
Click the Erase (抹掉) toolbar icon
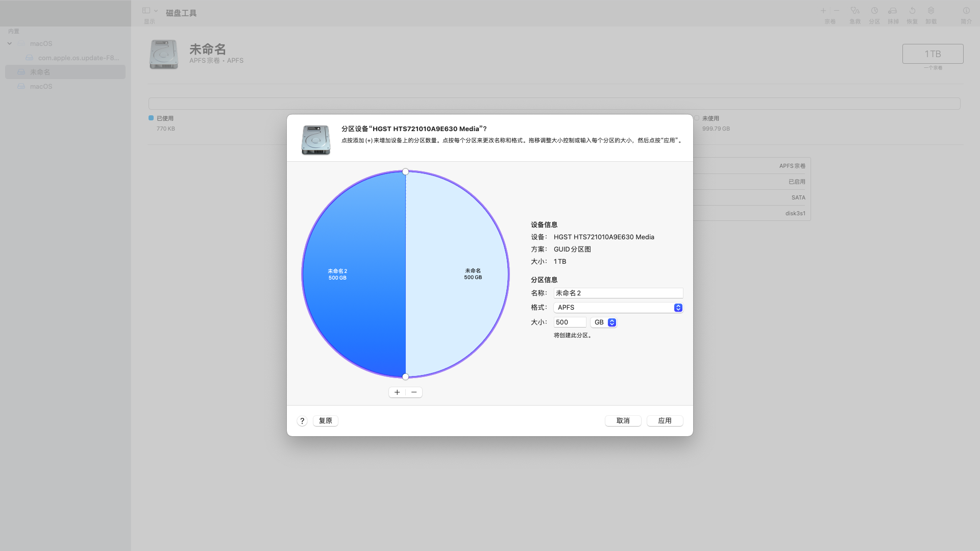tap(893, 11)
